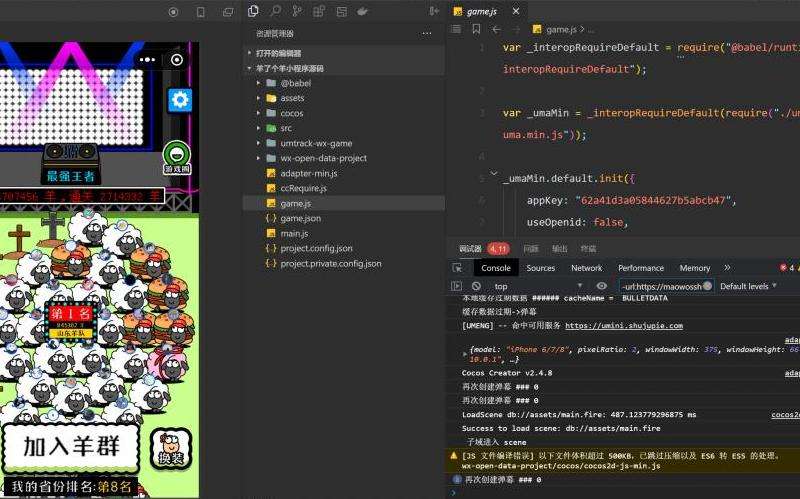Open the explorer more actions ellipsis
The width and height of the screenshot is (800, 499).
427,33
